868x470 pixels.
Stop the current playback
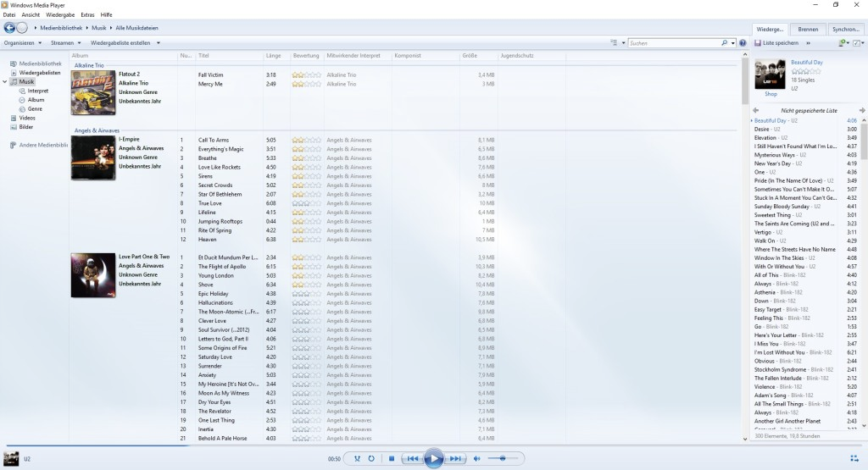pyautogui.click(x=392, y=458)
